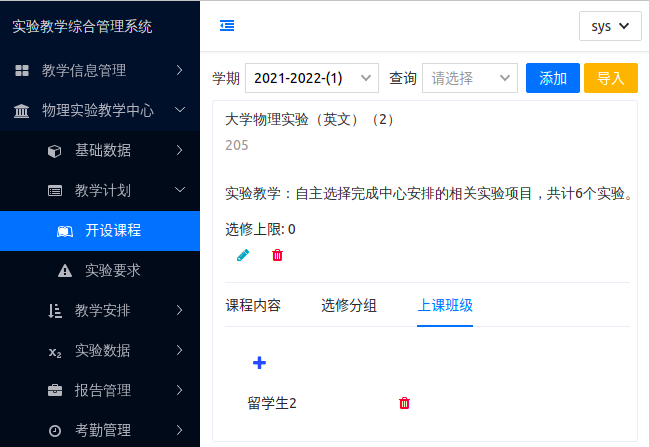The width and height of the screenshot is (649, 447).
Task: Click the 教学信息管理 grid icon
Action: 22,70
